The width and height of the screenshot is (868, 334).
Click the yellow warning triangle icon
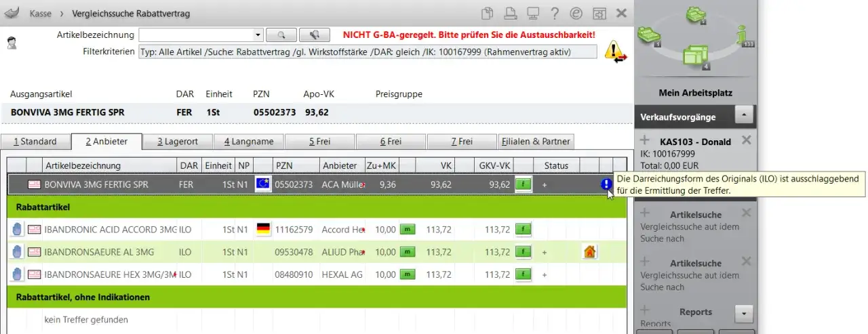click(615, 51)
